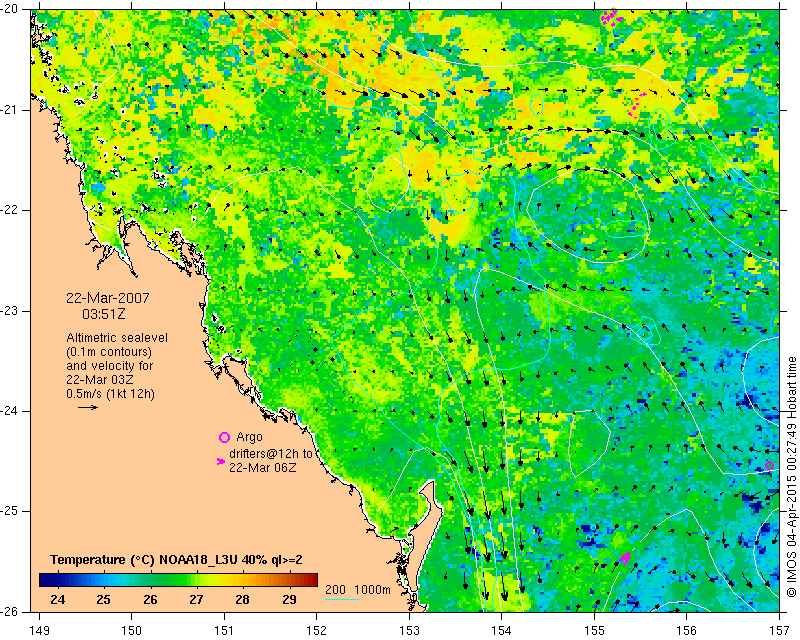
Task: Click the 0.5m/s velocity scale arrow
Action: click(x=88, y=407)
